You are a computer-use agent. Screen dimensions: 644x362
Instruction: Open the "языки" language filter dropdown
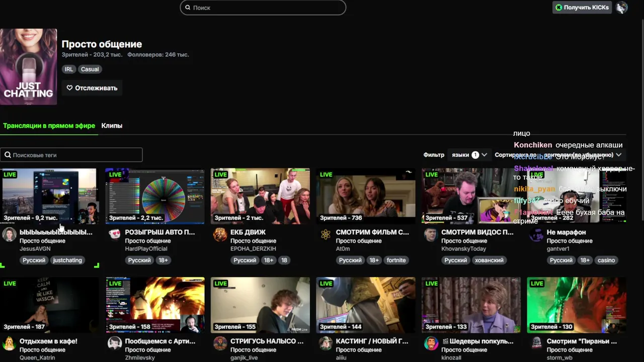point(469,155)
